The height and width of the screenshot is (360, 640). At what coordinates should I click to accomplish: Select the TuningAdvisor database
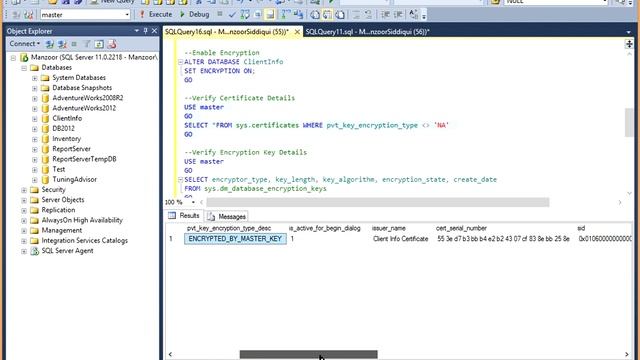click(x=74, y=180)
